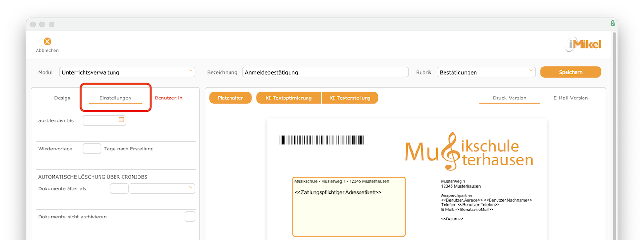This screenshot has width=644, height=240.
Task: Click the AUTOMATISCHE LÖSCHUNG ÜBER CRONJOBS heading
Action: [93, 177]
